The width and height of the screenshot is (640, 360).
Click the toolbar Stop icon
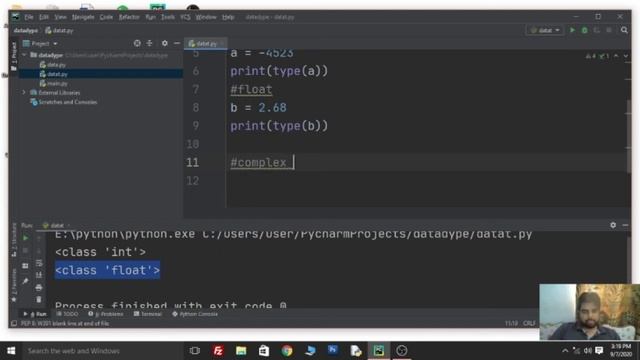(x=609, y=30)
